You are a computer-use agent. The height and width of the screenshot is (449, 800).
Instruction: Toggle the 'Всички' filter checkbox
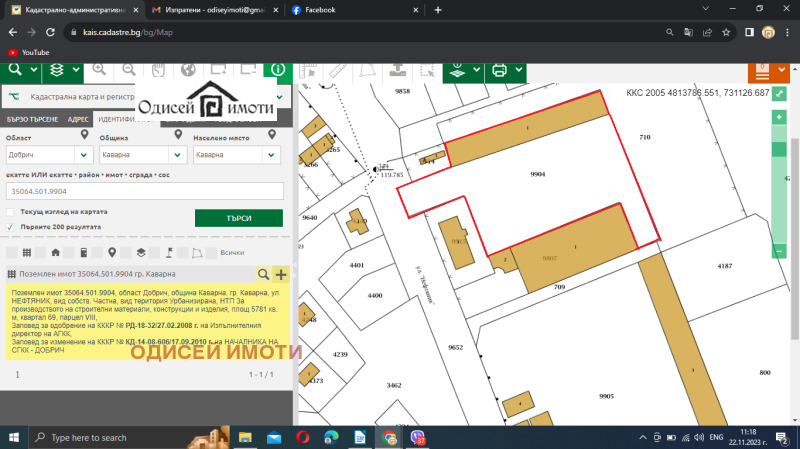click(212, 252)
